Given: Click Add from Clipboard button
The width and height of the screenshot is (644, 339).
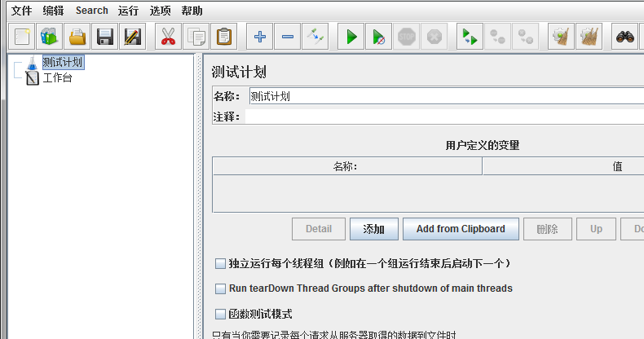Looking at the screenshot, I should click(461, 229).
